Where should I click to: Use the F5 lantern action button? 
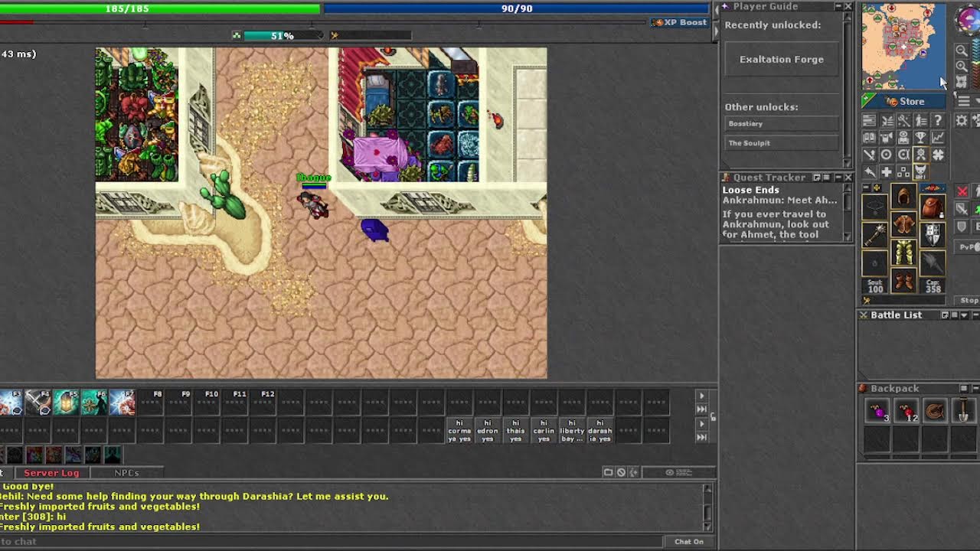coord(67,403)
